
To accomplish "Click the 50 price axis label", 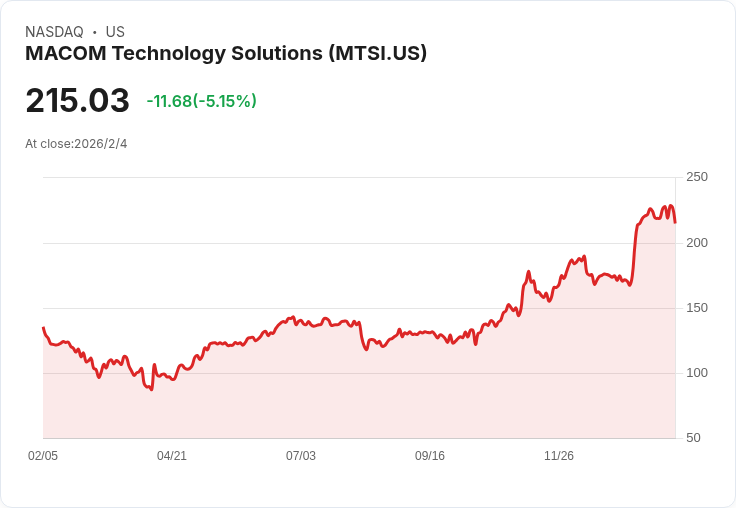I will pos(693,438).
